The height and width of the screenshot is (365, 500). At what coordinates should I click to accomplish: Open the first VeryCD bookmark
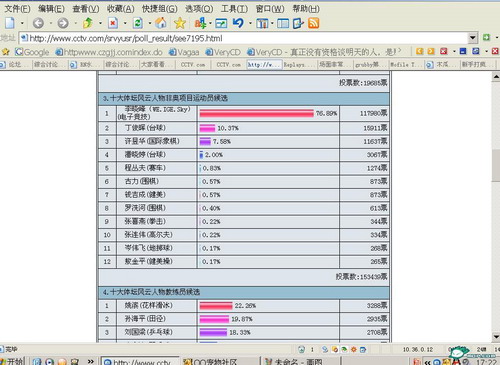pos(223,52)
